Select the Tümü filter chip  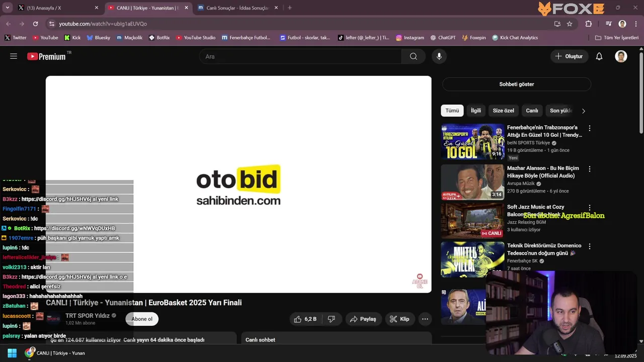pyautogui.click(x=452, y=111)
